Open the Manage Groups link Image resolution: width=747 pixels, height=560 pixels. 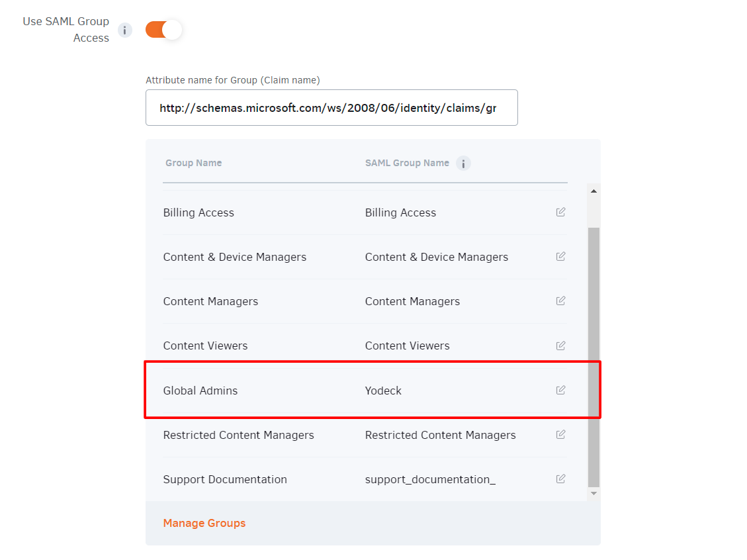[204, 523]
